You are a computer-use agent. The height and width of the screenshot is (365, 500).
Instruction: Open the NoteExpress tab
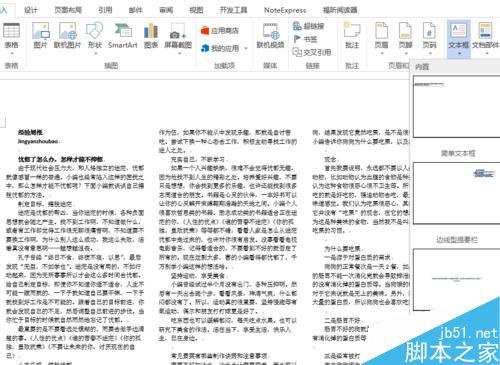(285, 10)
